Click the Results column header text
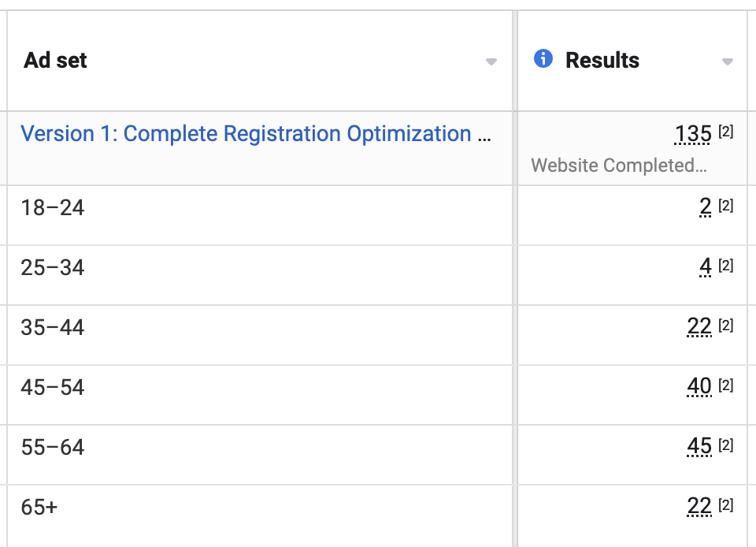This screenshot has width=756, height=547. 602,60
